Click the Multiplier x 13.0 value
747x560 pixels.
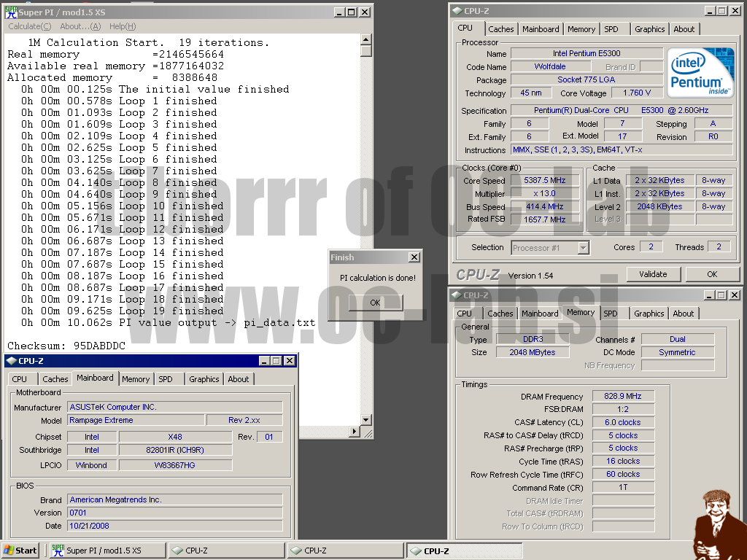[x=544, y=193]
